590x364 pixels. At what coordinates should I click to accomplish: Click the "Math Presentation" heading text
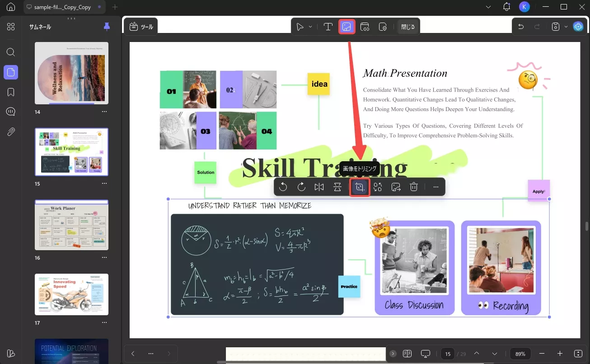(x=405, y=73)
